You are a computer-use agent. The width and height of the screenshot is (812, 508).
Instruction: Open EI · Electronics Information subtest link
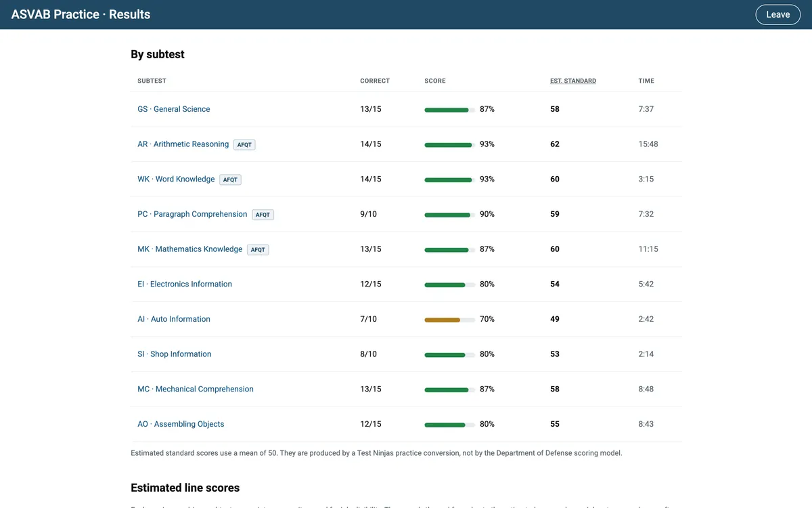pos(185,284)
